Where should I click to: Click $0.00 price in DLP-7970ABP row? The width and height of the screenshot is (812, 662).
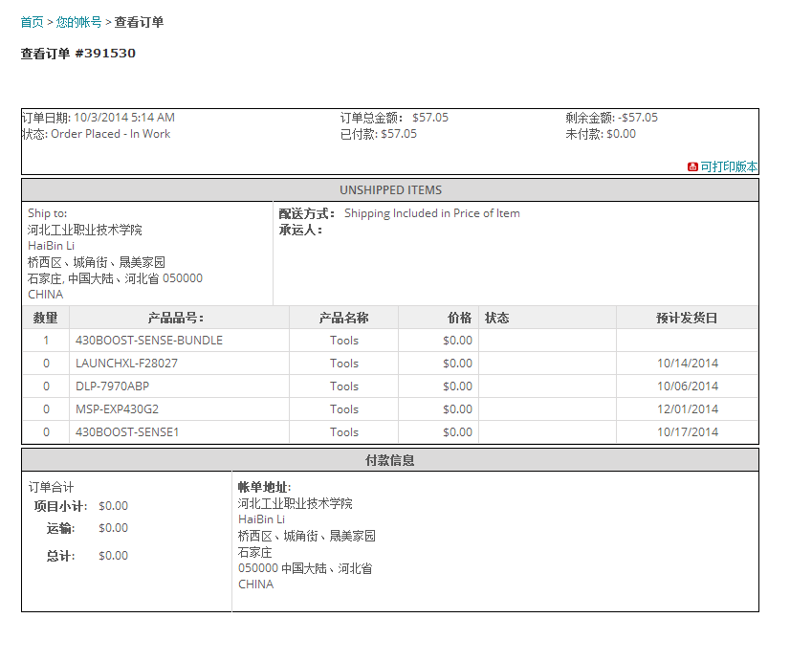[458, 386]
